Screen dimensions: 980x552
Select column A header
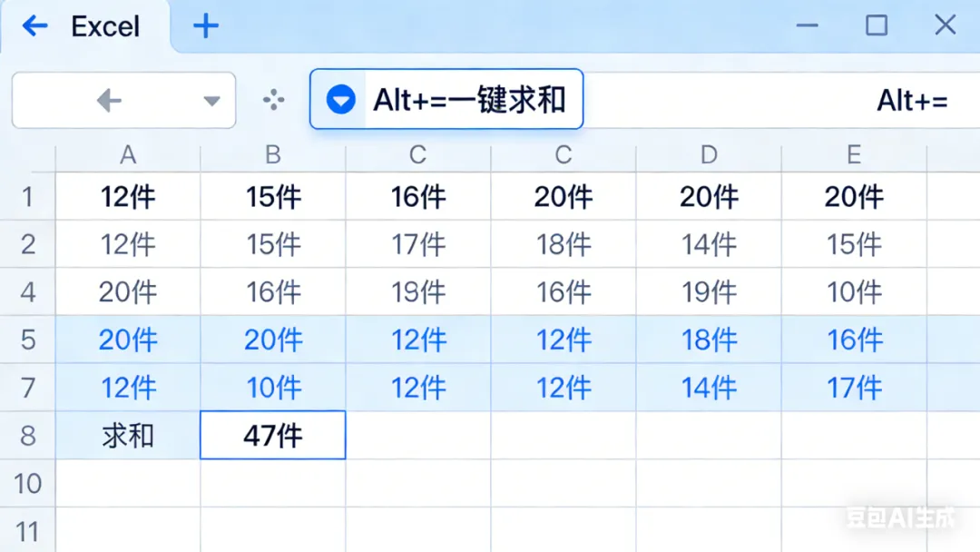pyautogui.click(x=128, y=155)
